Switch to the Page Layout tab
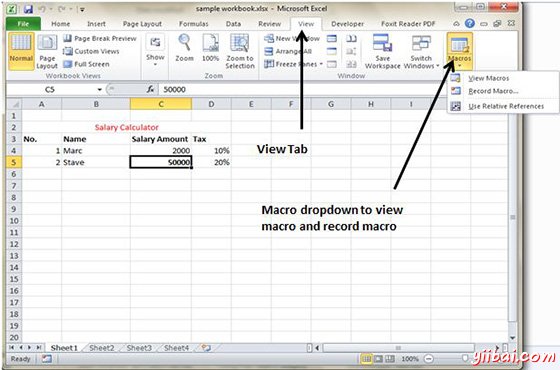The height and width of the screenshot is (370, 560). click(142, 24)
